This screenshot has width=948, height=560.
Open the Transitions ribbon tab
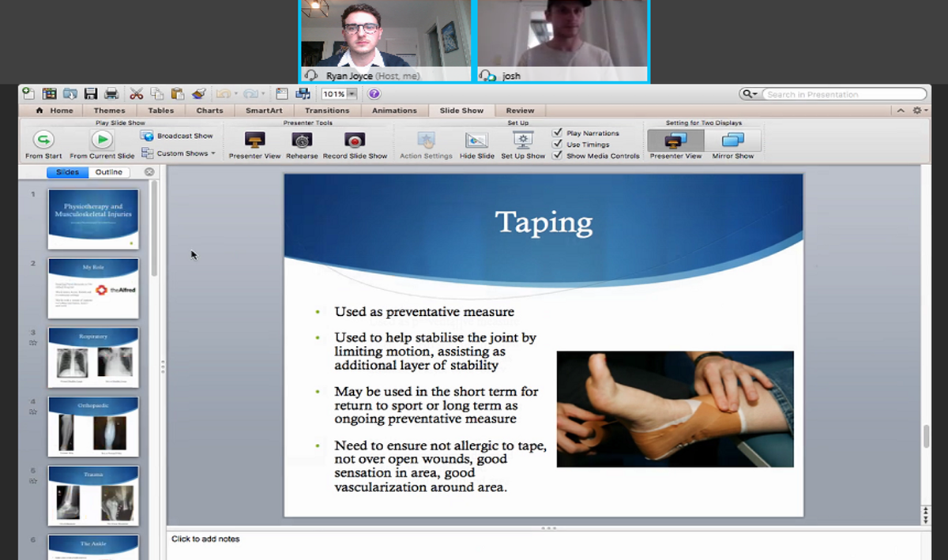pyautogui.click(x=327, y=111)
